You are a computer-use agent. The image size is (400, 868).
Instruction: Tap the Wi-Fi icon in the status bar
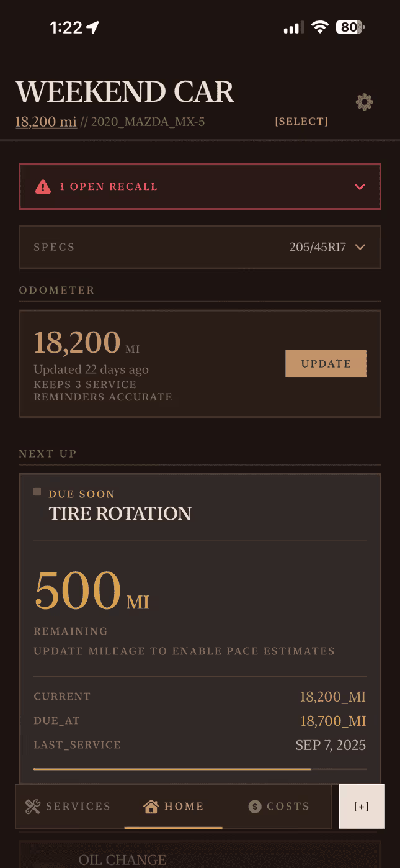pyautogui.click(x=319, y=27)
